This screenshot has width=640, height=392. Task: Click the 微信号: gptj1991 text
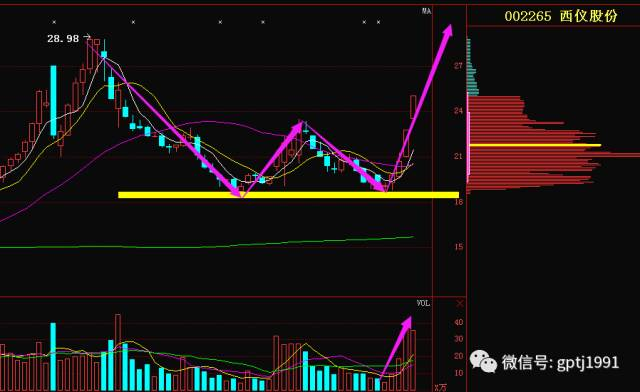[560, 362]
